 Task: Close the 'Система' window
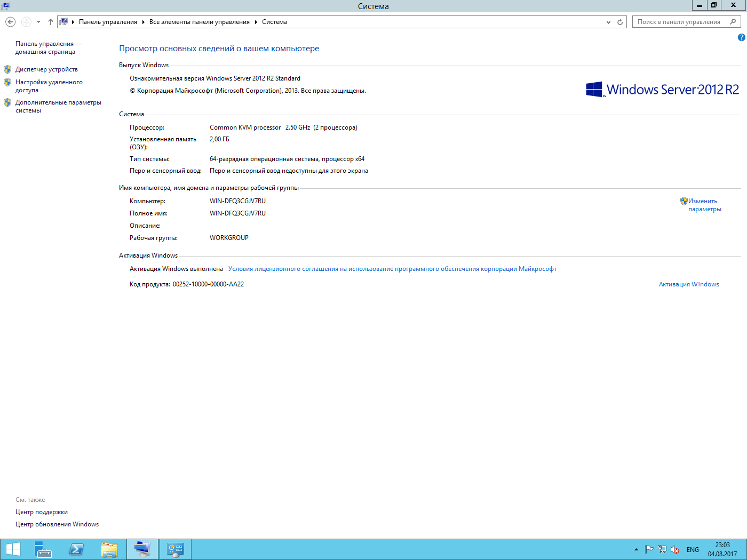(x=734, y=5)
